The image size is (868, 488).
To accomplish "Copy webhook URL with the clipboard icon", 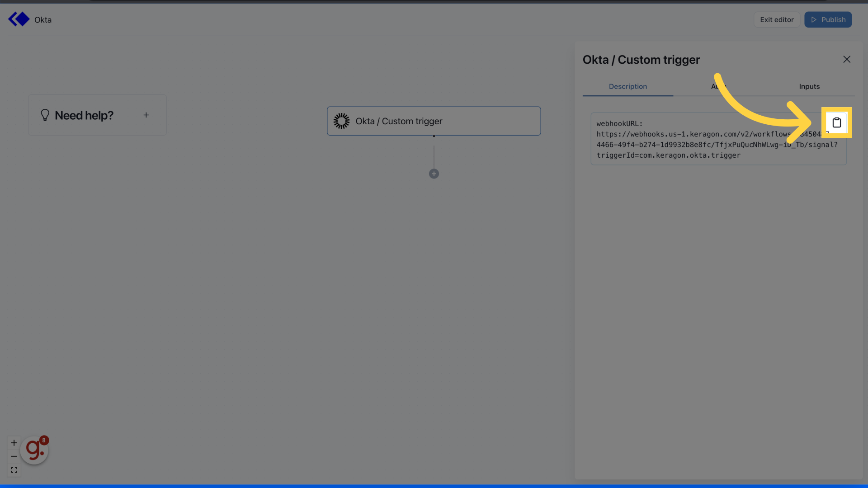I will [836, 122].
